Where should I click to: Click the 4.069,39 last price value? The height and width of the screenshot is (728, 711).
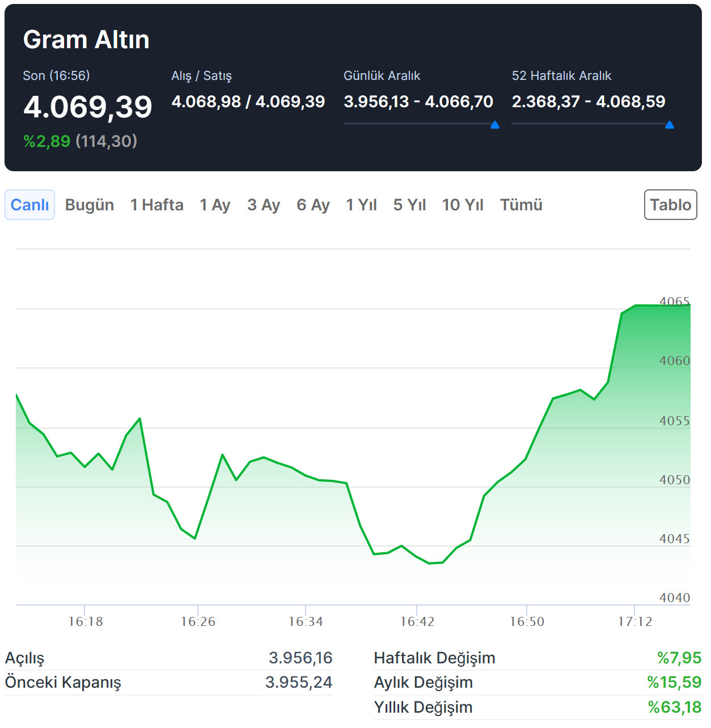click(88, 107)
